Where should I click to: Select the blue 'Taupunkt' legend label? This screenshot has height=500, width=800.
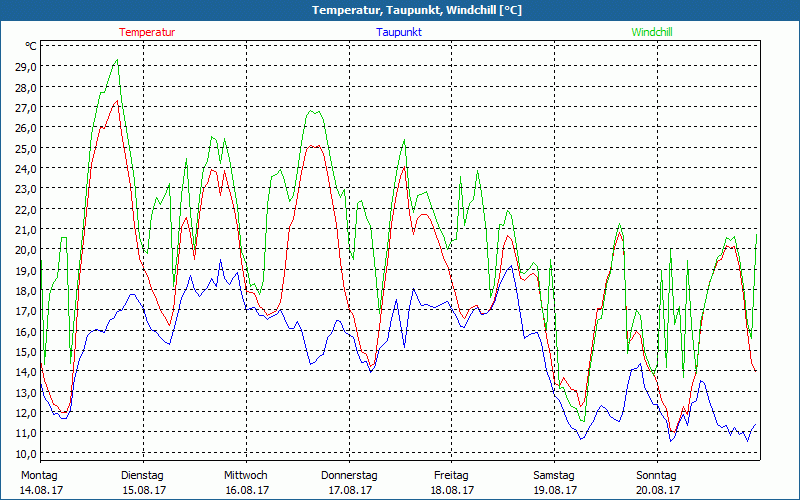(399, 32)
